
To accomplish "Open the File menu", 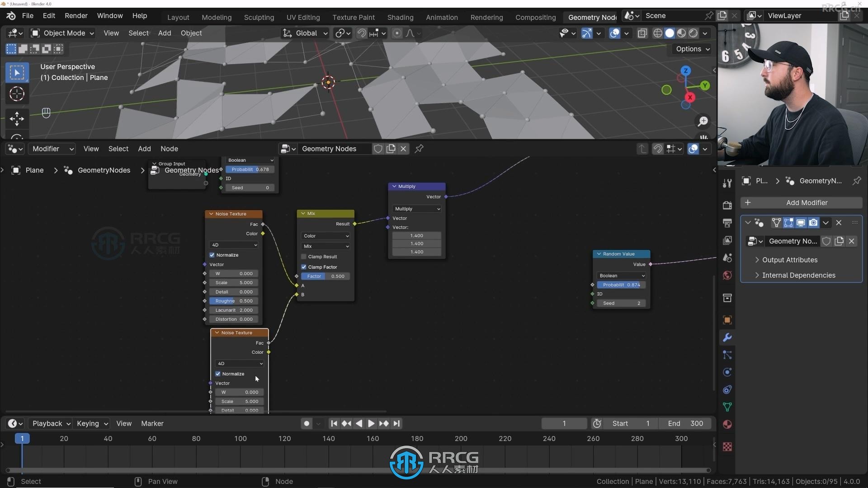I will [28, 15].
